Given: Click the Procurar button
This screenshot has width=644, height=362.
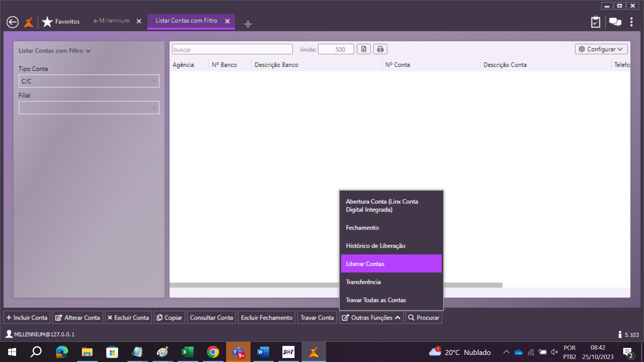Looking at the screenshot, I should [x=424, y=317].
